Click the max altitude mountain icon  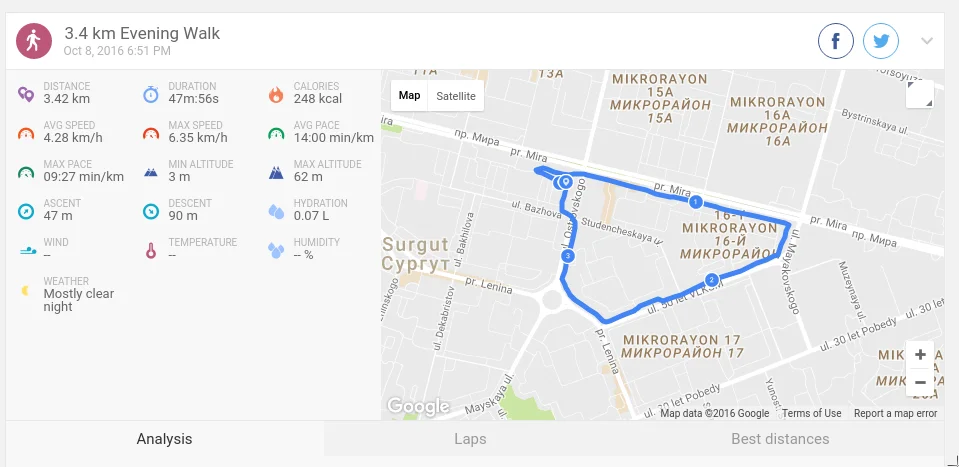tap(276, 173)
